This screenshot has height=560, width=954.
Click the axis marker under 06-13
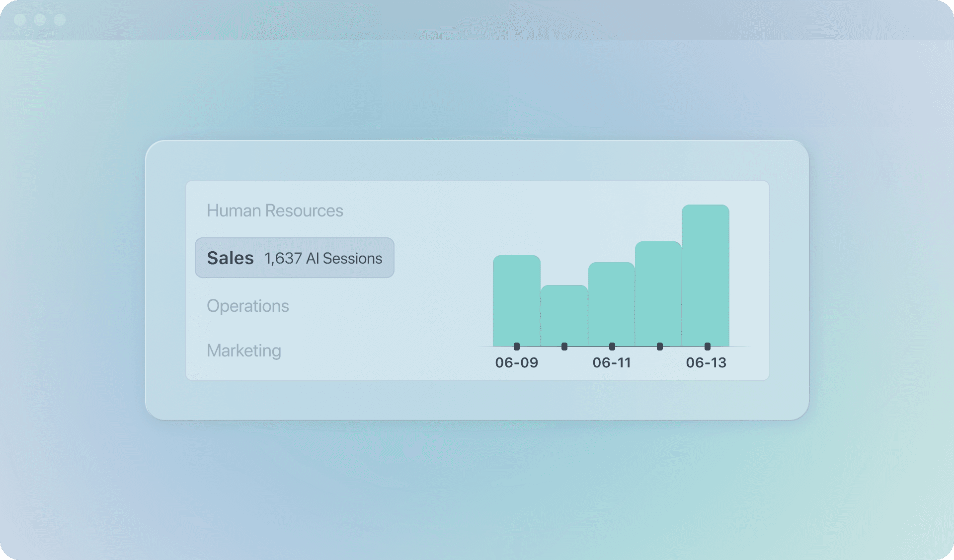pos(707,347)
